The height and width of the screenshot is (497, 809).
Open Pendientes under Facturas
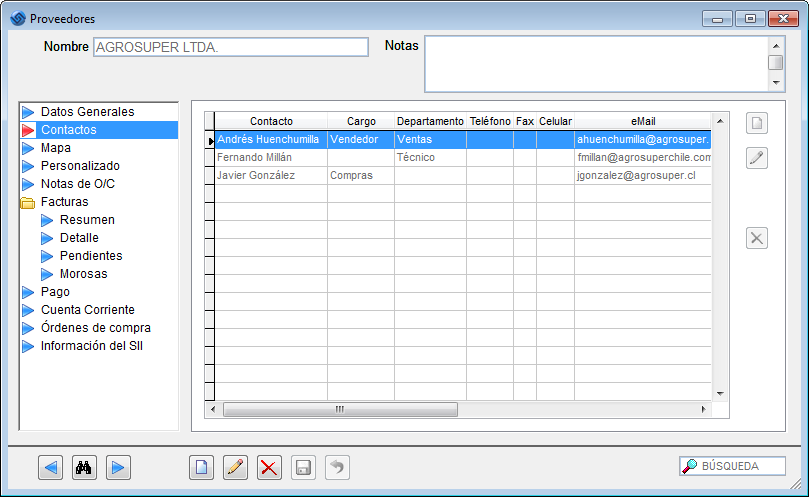(91, 256)
